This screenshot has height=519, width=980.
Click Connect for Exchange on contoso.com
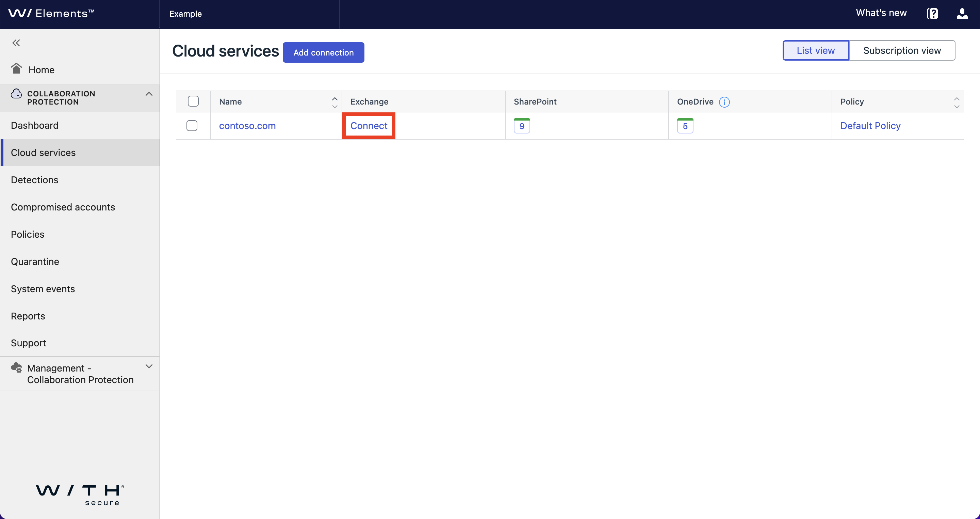coord(369,126)
